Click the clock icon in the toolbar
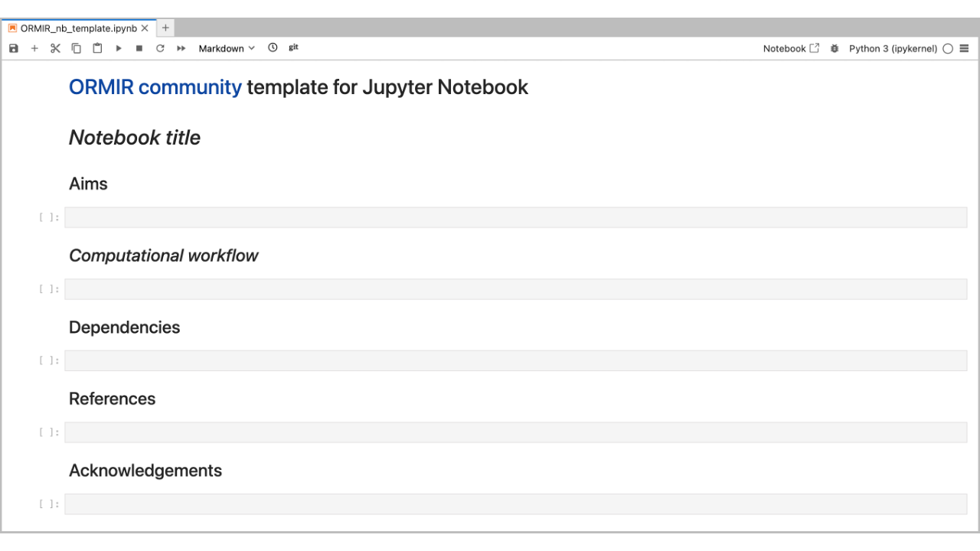Viewport: 980px width, 551px height. coord(273,47)
